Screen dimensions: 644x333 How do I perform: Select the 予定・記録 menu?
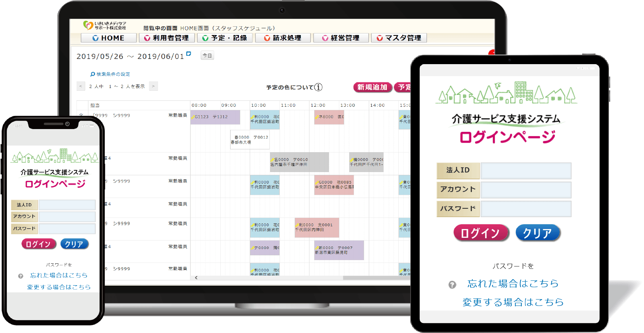(x=225, y=38)
